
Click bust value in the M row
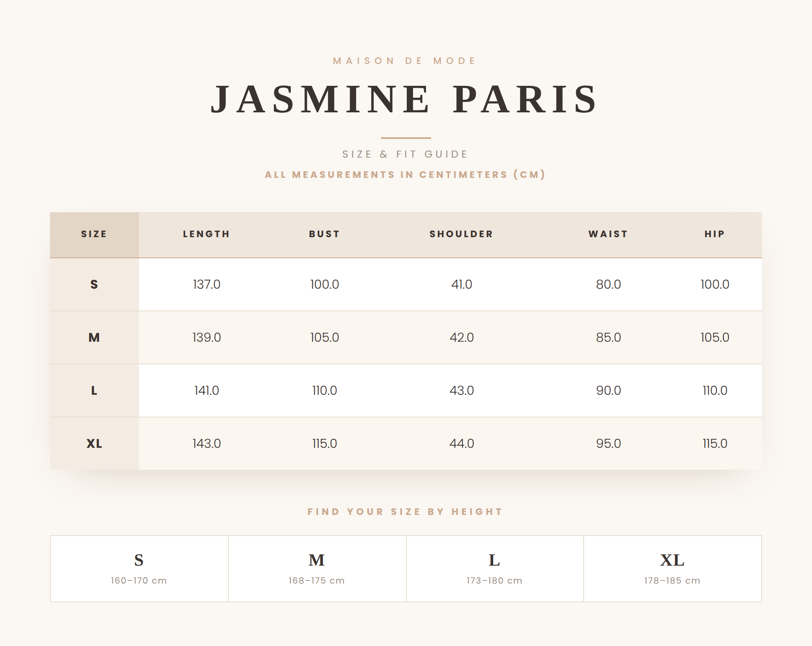click(324, 337)
